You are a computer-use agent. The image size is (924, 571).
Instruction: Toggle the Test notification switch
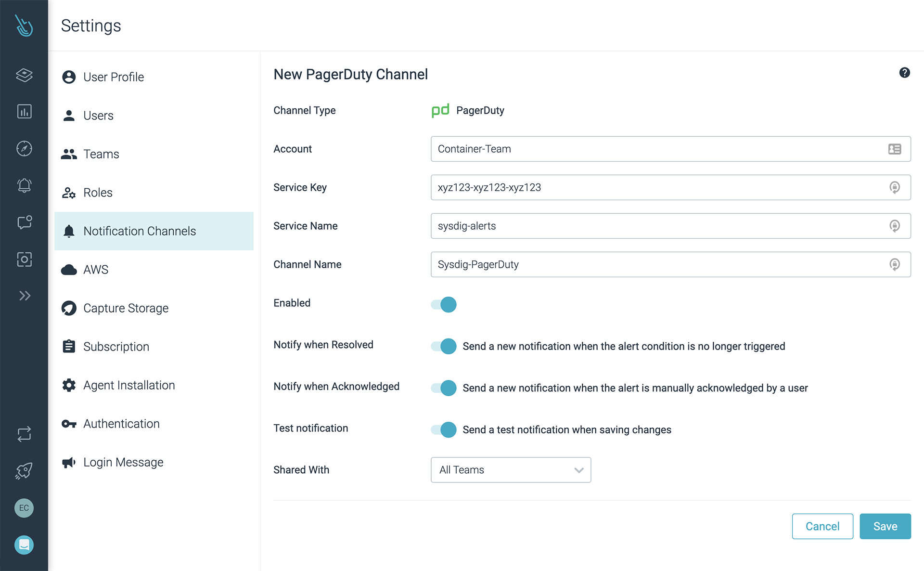tap(444, 429)
